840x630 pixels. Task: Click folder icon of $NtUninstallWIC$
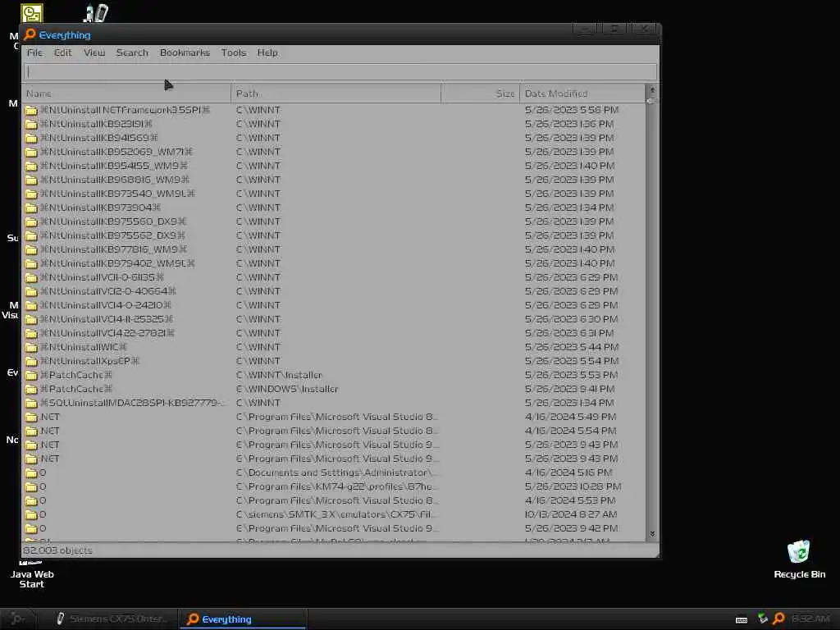(31, 347)
